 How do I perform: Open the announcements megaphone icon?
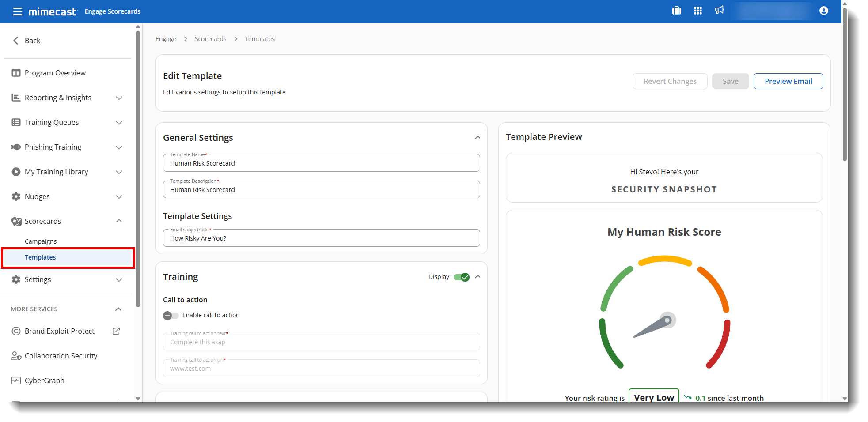[x=719, y=10]
